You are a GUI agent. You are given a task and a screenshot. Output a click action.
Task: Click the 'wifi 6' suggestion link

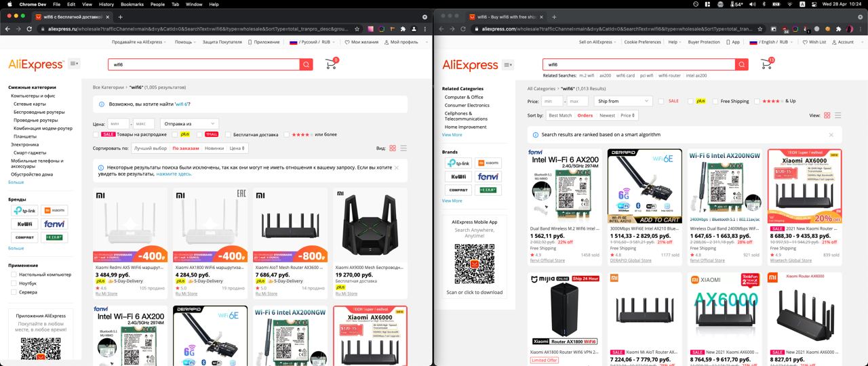coord(182,104)
